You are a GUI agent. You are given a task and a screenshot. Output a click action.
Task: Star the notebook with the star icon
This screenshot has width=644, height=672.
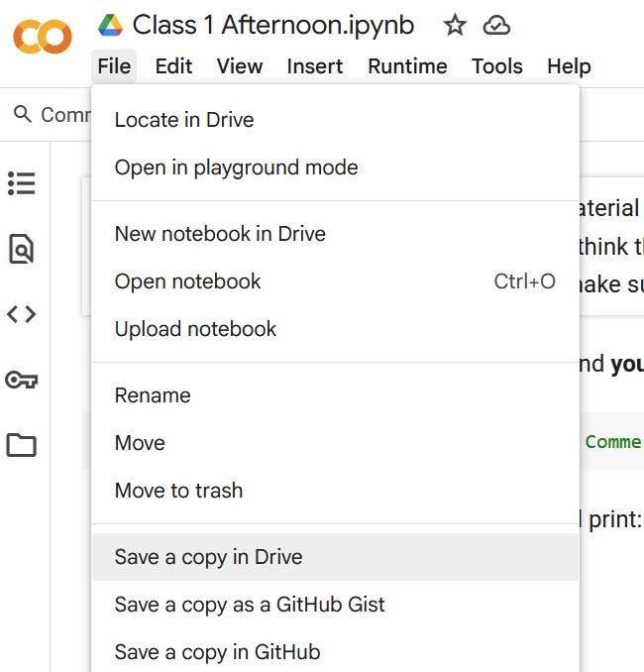(x=455, y=26)
